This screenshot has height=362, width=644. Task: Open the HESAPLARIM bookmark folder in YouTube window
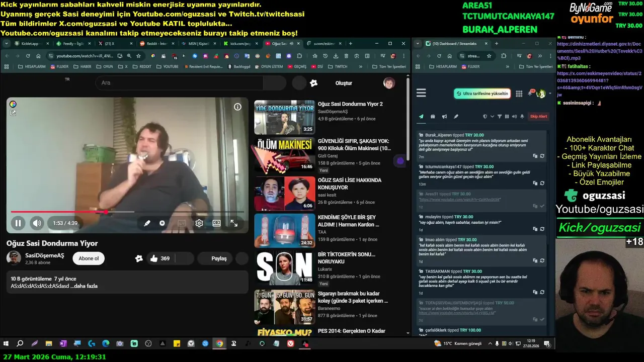click(x=31, y=66)
